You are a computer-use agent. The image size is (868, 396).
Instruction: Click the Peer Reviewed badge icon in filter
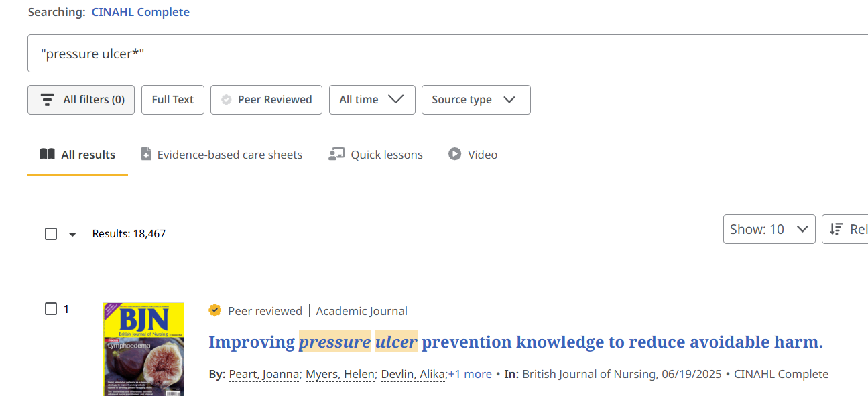coord(227,100)
